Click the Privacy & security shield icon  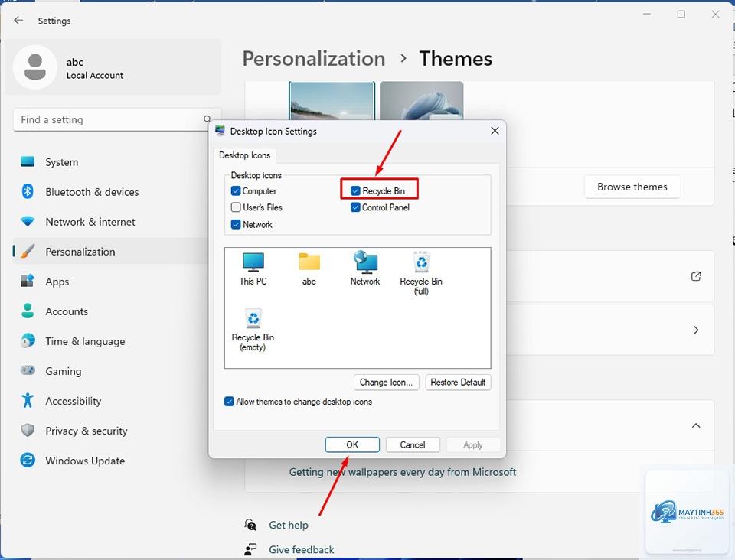click(28, 430)
